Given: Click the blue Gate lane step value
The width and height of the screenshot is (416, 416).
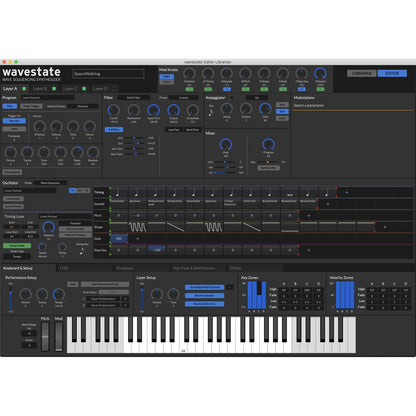Looking at the screenshot, I should point(119,239).
